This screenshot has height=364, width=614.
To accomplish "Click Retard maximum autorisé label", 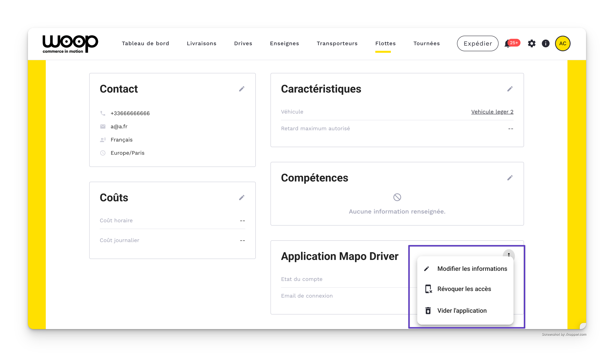I will coord(315,129).
